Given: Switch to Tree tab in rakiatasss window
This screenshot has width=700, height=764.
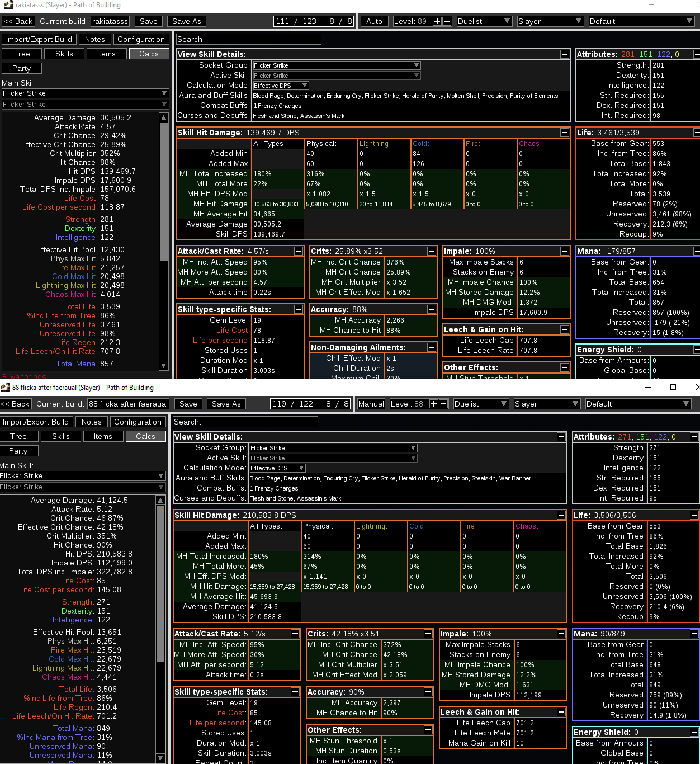Looking at the screenshot, I should pos(22,54).
